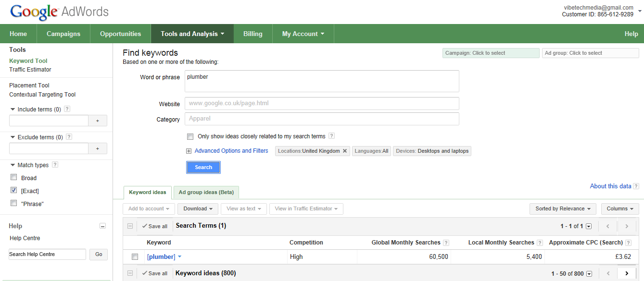Image resolution: width=644 pixels, height=281 pixels.
Task: Open the My Account dropdown menu
Action: pos(303,34)
